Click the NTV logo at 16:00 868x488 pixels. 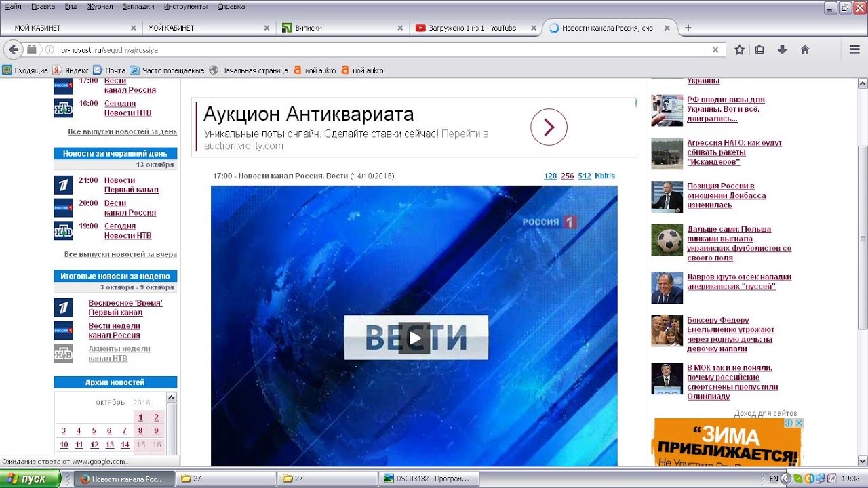64,108
